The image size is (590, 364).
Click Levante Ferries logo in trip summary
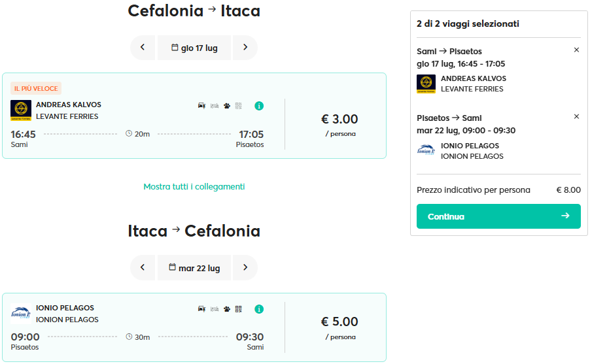coord(426,84)
